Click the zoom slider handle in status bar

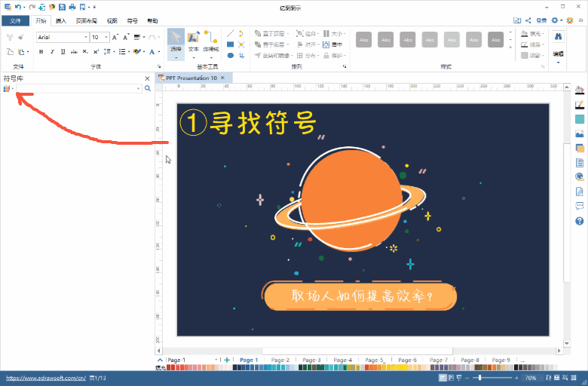tap(479, 378)
